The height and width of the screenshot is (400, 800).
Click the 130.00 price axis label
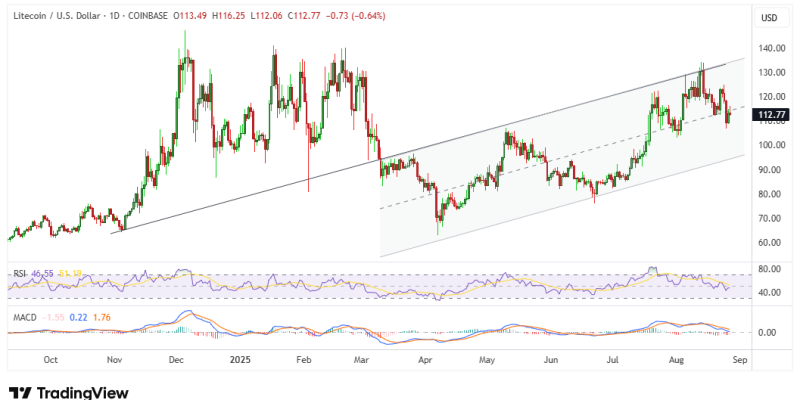(x=770, y=72)
